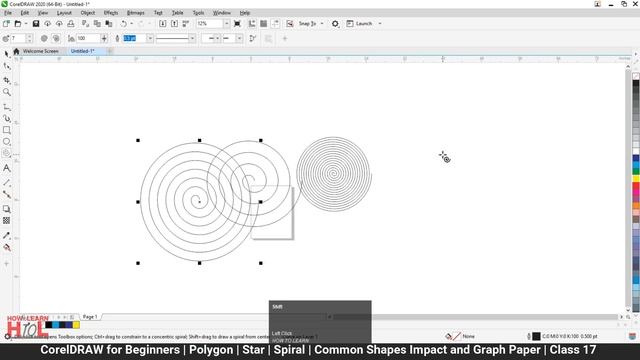
Task: Switch to the Welcome Screen tab
Action: click(x=40, y=51)
